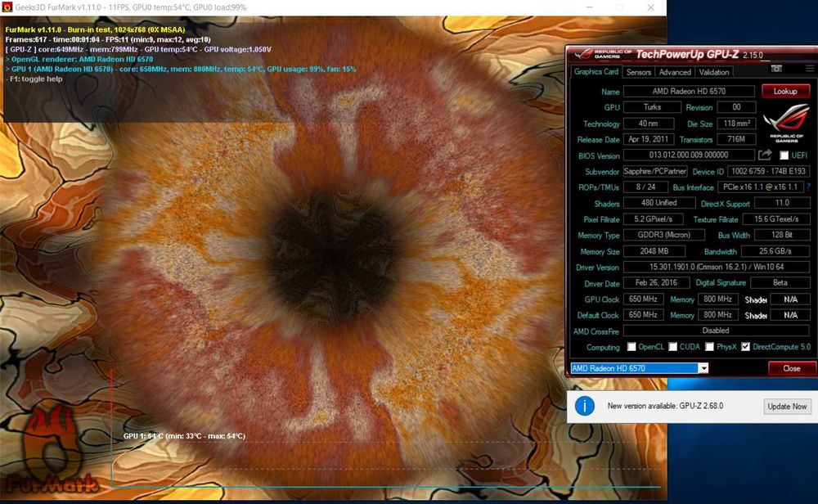Switch to the Graphics Card tab
Viewport: 818px width, 504px height.
596,71
